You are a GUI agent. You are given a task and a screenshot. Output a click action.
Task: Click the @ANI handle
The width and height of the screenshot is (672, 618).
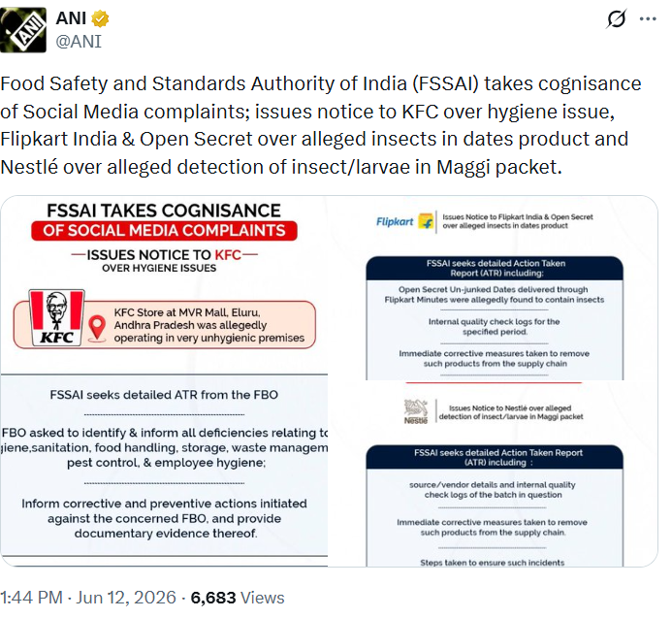click(79, 42)
